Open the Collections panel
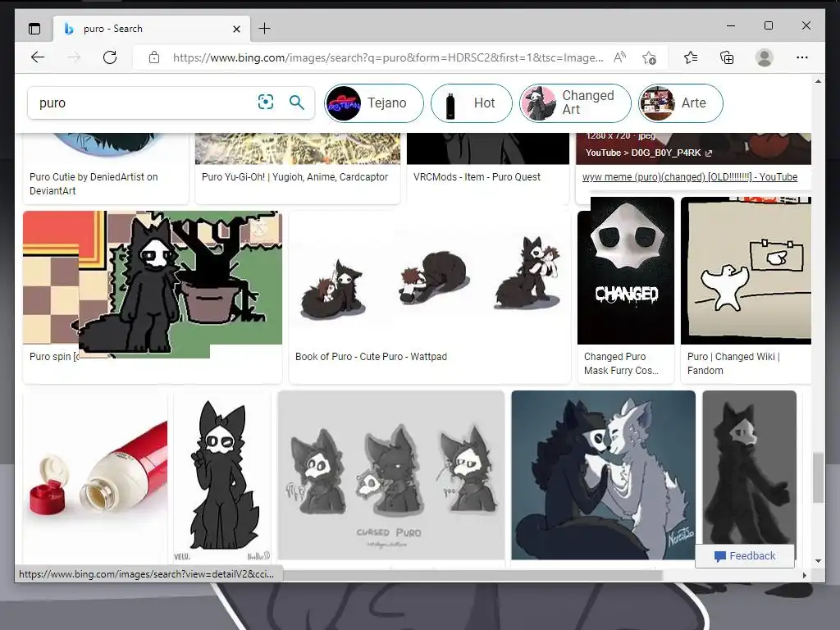Screen dimensions: 840x630 (x=727, y=57)
